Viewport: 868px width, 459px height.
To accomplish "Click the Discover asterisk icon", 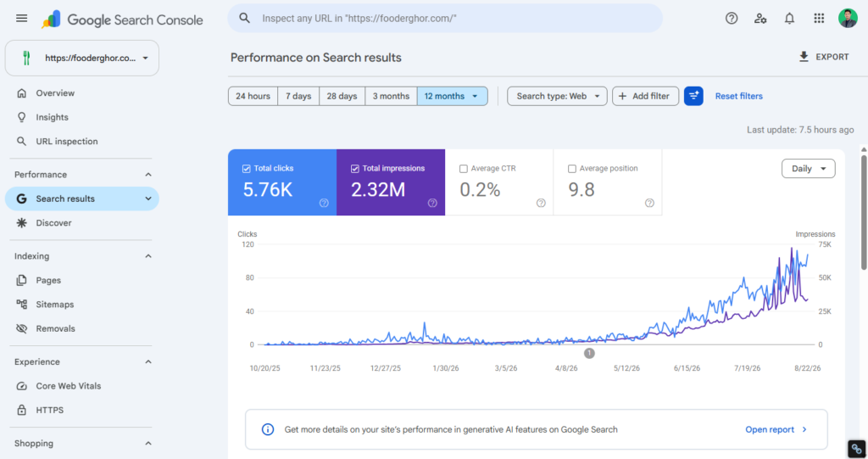I will point(21,223).
